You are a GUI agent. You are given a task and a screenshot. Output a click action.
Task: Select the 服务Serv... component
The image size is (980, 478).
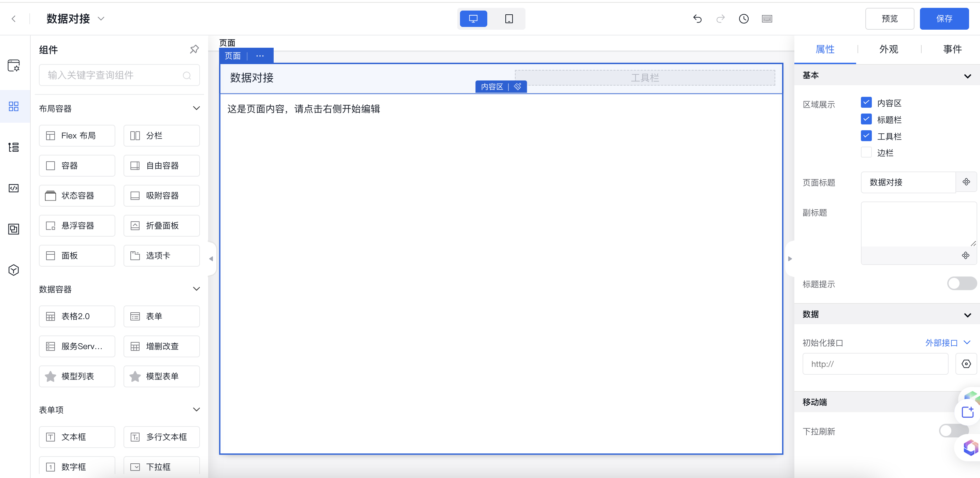(77, 346)
